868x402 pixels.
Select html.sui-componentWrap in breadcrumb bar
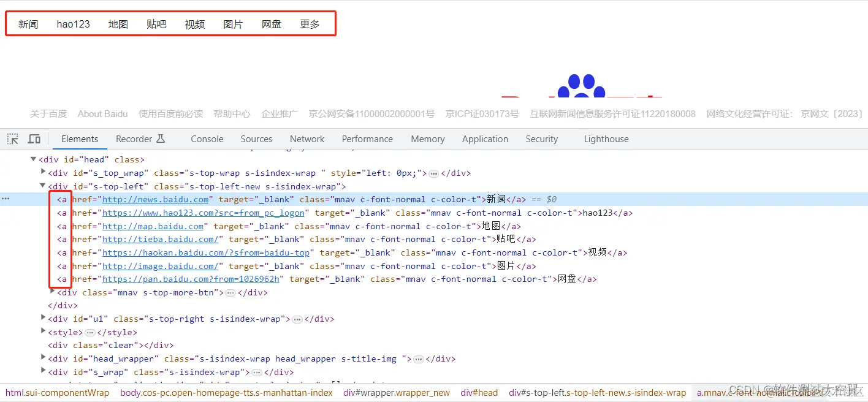pyautogui.click(x=57, y=393)
